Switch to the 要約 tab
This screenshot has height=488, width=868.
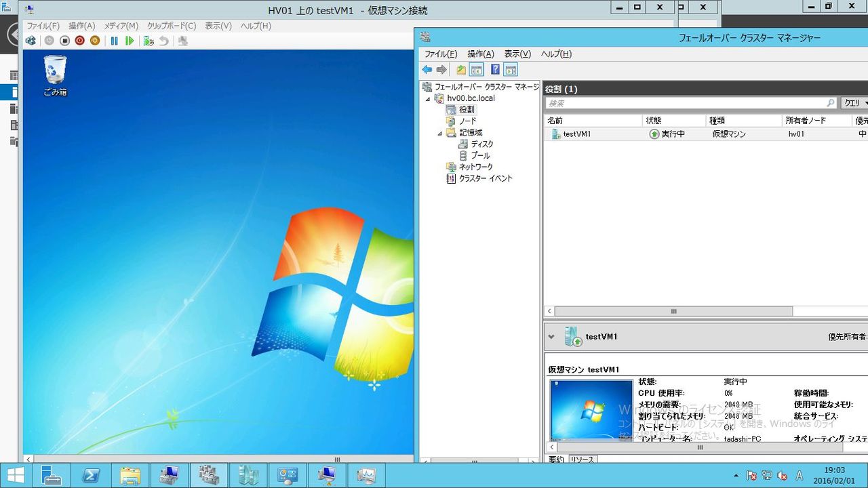click(x=555, y=460)
